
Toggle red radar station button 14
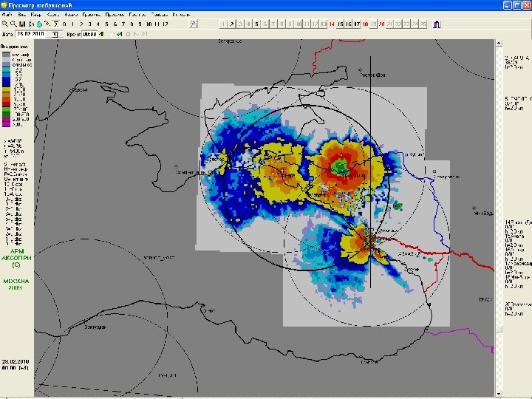coord(332,24)
